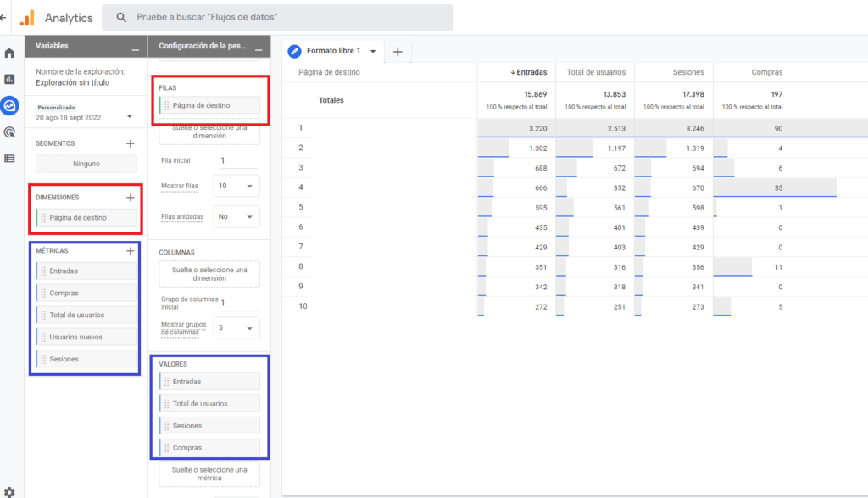Click the Totales row label
The image size is (868, 498).
[x=331, y=100]
